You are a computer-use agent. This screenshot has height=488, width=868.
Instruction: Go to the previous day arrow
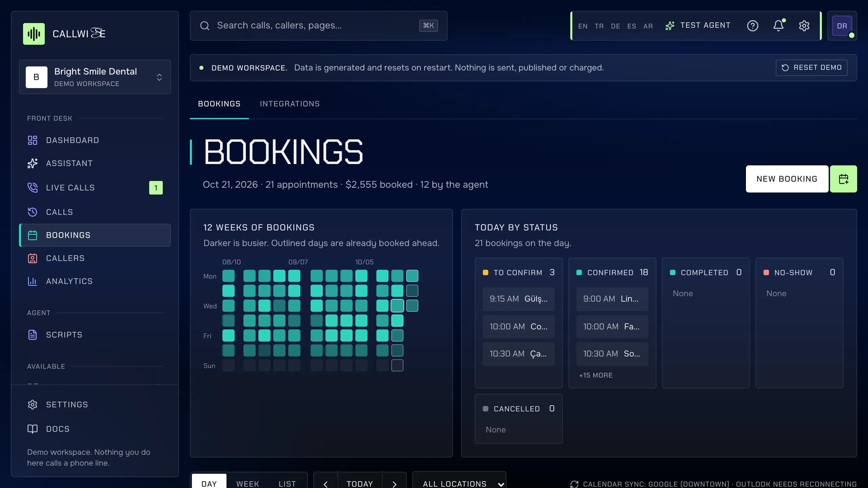(x=325, y=484)
